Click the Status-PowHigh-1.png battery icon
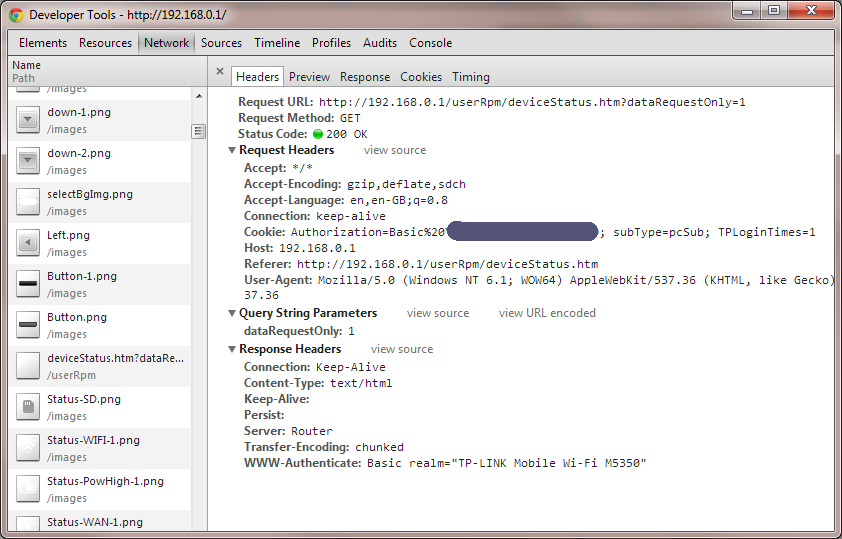 tap(28, 489)
